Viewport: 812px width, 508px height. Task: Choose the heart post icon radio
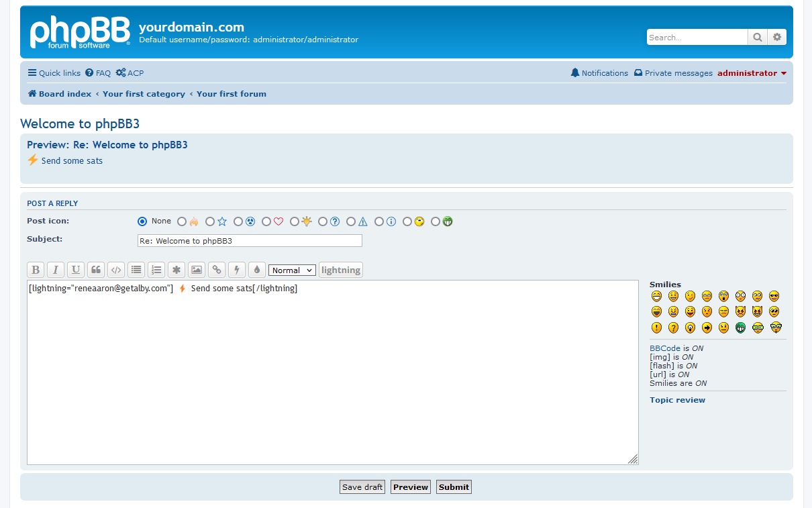point(266,221)
